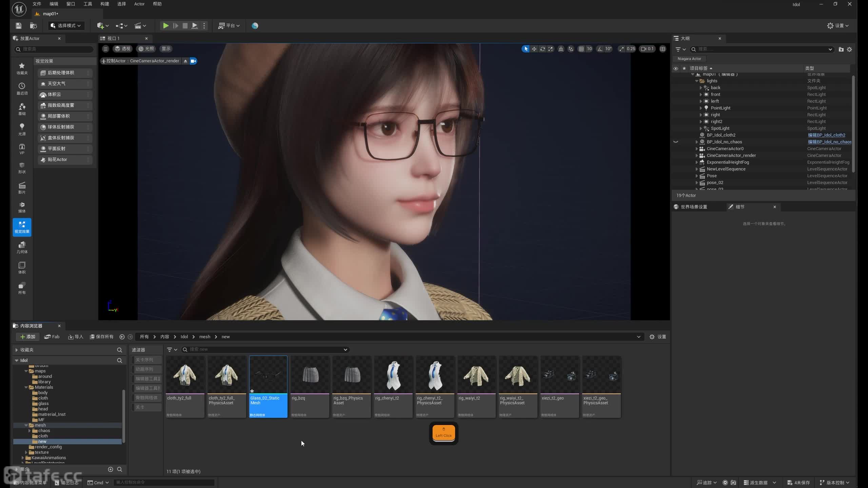The width and height of the screenshot is (868, 488).
Task: Open the File (文件) menu
Action: pyautogui.click(x=37, y=4)
